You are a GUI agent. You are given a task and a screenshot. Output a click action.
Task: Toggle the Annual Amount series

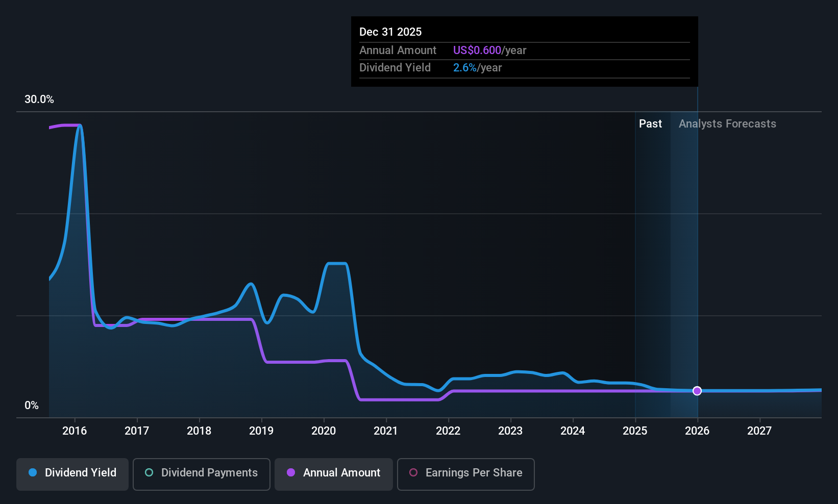tap(334, 474)
